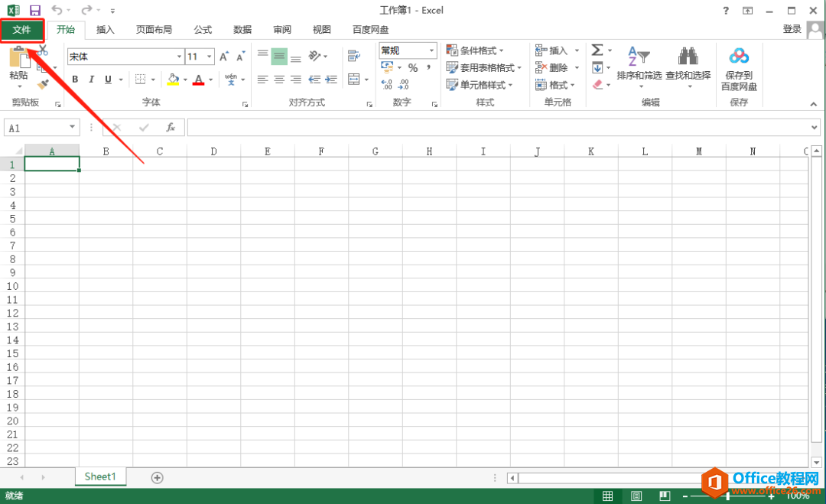The height and width of the screenshot is (504, 826).
Task: Click the 格式 cells button
Action: [x=554, y=85]
